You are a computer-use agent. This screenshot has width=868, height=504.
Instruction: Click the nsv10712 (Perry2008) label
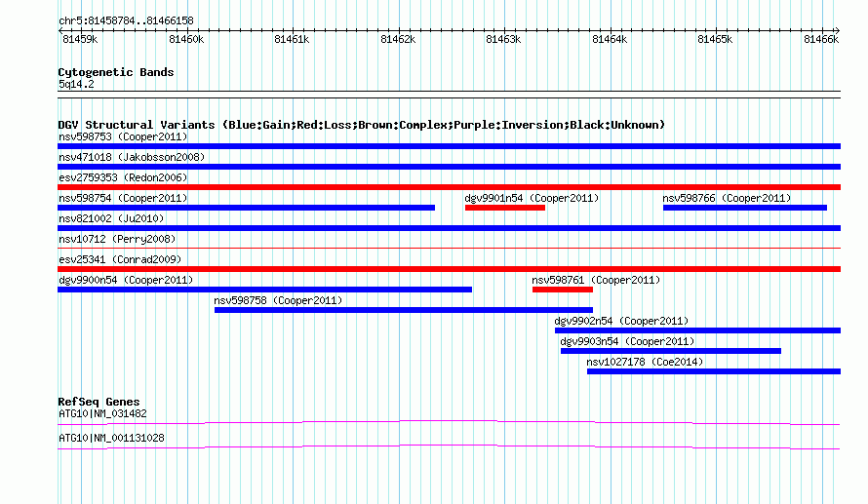coord(117,239)
